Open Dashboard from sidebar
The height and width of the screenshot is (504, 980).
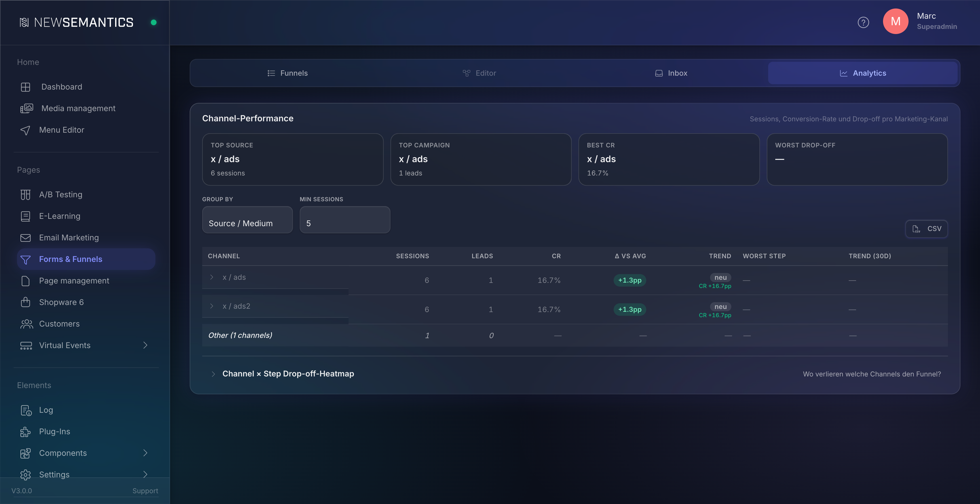point(86,87)
